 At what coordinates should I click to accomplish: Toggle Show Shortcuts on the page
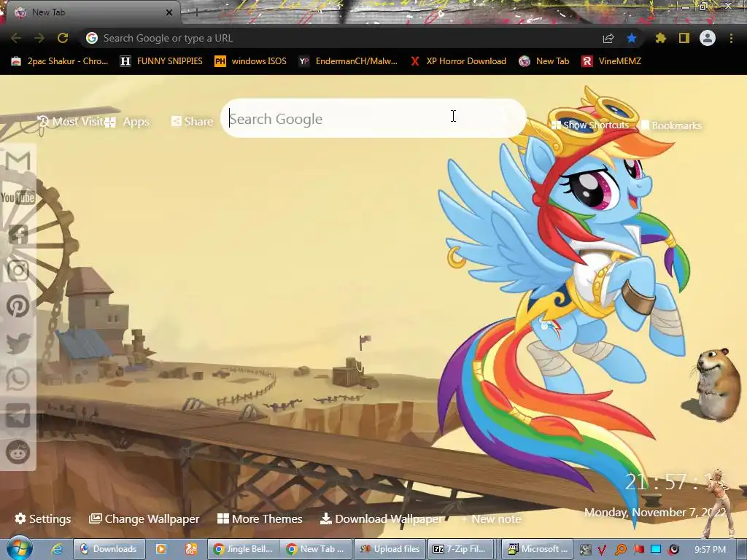point(589,125)
